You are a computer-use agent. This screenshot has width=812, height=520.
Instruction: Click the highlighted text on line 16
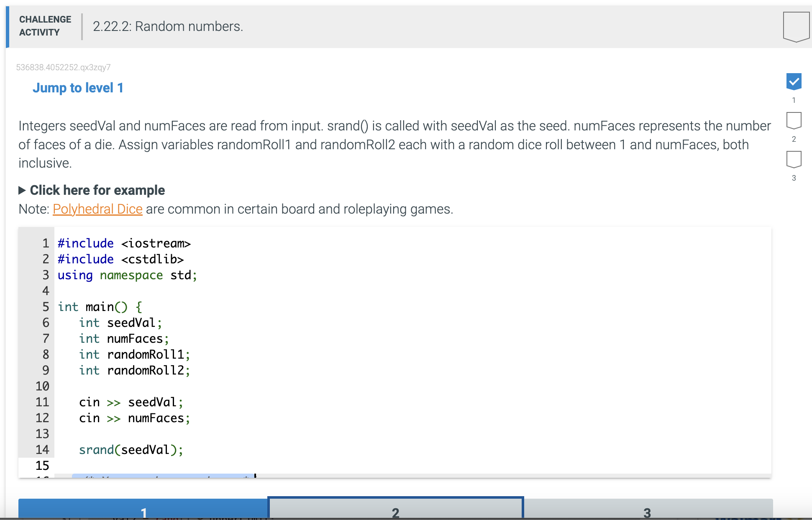tap(163, 476)
